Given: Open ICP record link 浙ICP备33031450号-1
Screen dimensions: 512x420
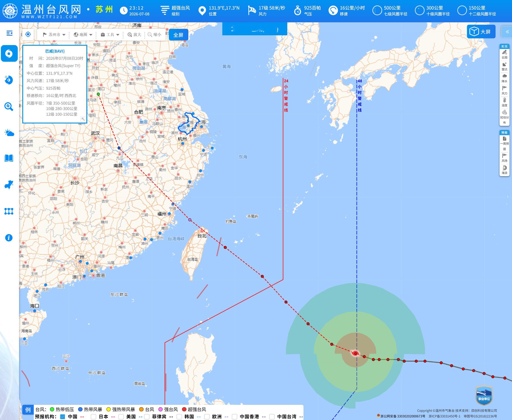Looking at the screenshot, I should click(444, 416).
